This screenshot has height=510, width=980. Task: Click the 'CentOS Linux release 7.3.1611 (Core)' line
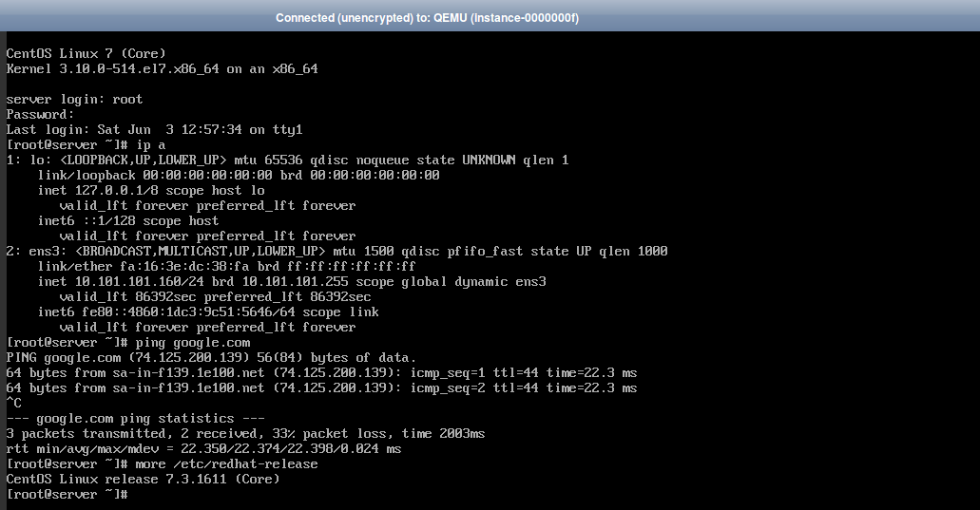144,480
